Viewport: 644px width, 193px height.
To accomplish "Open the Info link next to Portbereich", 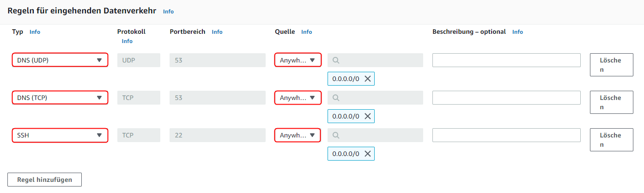I will pyautogui.click(x=217, y=32).
